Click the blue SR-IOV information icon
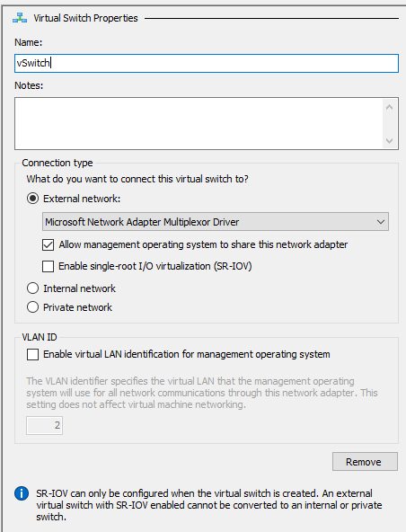 (22, 493)
